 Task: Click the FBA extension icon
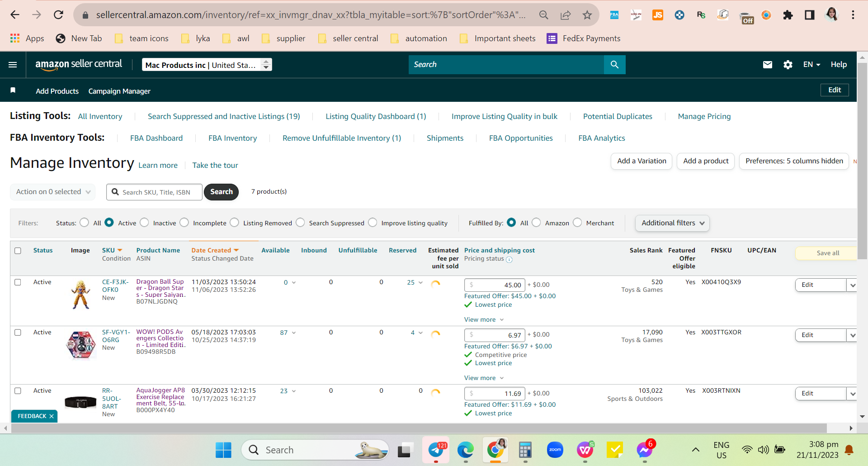(614, 15)
